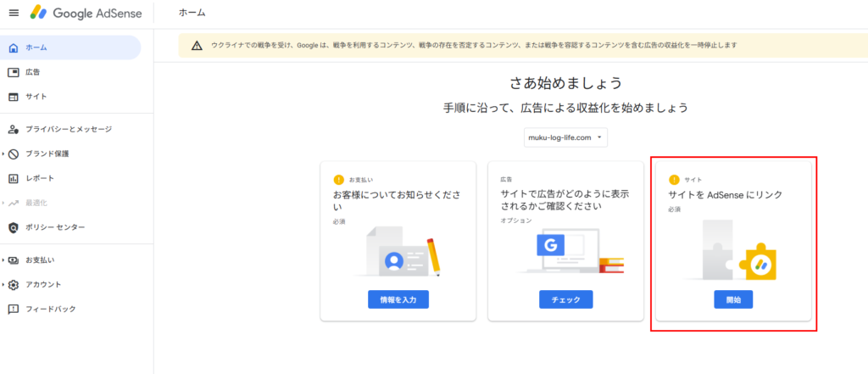Image resolution: width=868 pixels, height=374 pixels.
Task: Click the Policy Center shield icon
Action: coord(13,227)
